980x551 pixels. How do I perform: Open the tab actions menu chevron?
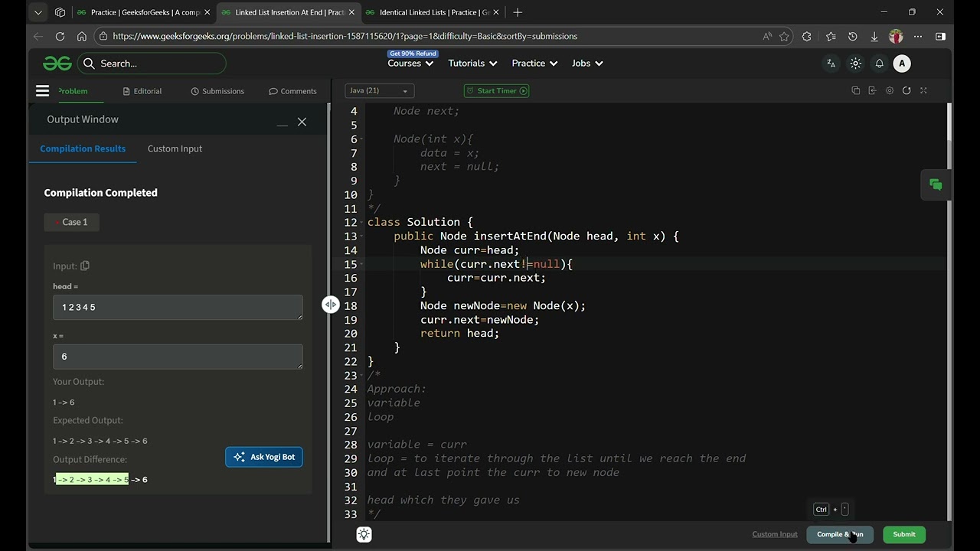click(38, 12)
